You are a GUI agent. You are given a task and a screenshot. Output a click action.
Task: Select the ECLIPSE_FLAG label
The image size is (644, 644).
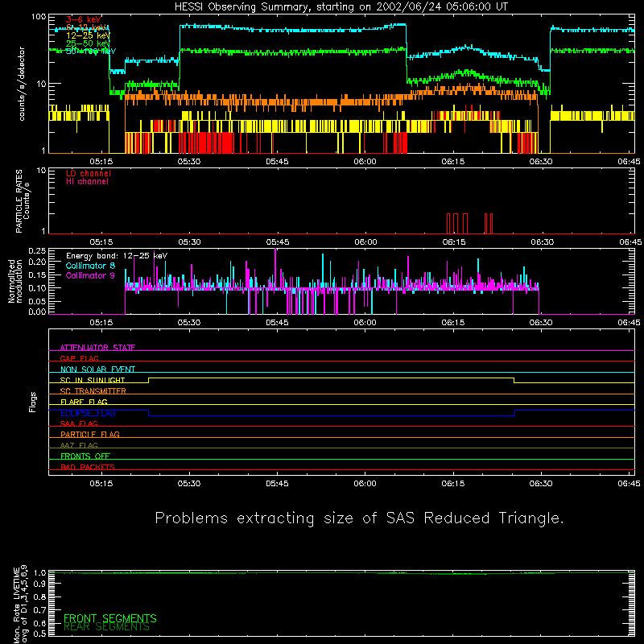coord(88,413)
